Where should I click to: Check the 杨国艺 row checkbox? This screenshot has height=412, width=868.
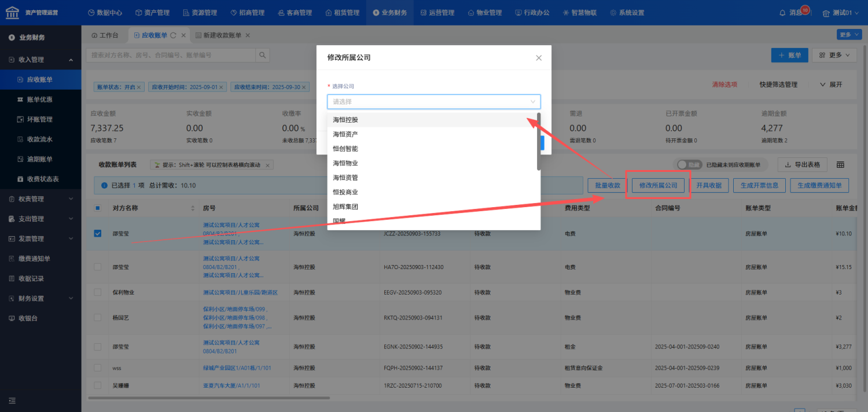point(97,318)
